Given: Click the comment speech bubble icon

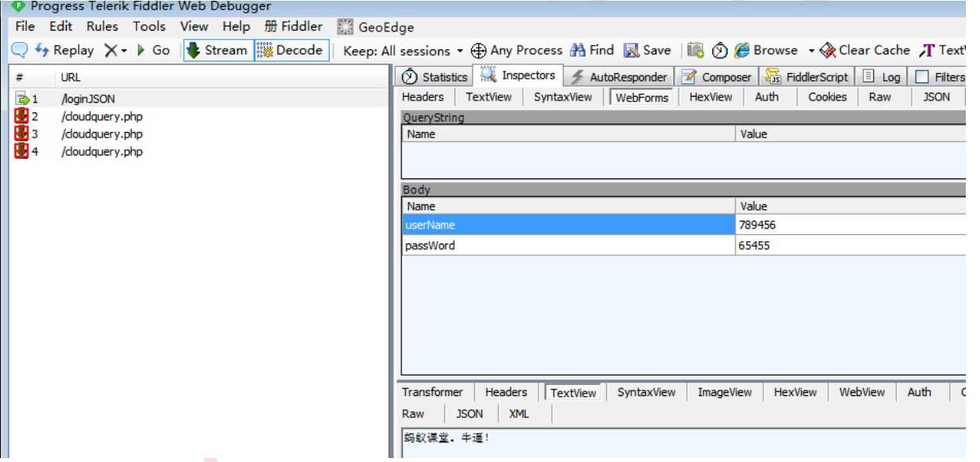Looking at the screenshot, I should pyautogui.click(x=19, y=50).
